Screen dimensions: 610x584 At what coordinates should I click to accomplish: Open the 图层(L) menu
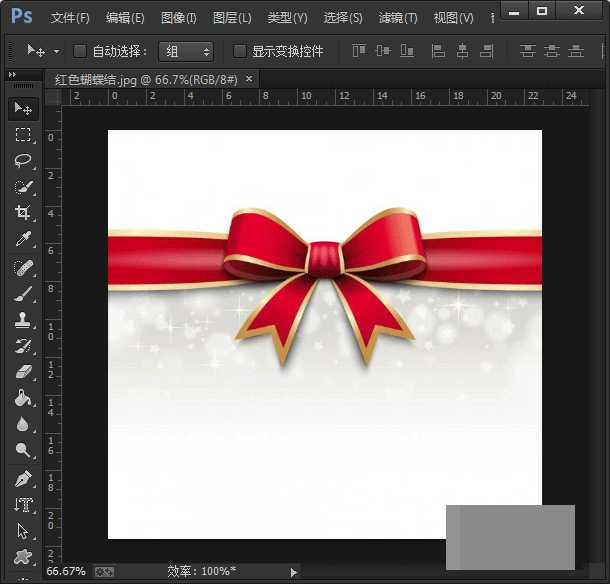(x=232, y=18)
